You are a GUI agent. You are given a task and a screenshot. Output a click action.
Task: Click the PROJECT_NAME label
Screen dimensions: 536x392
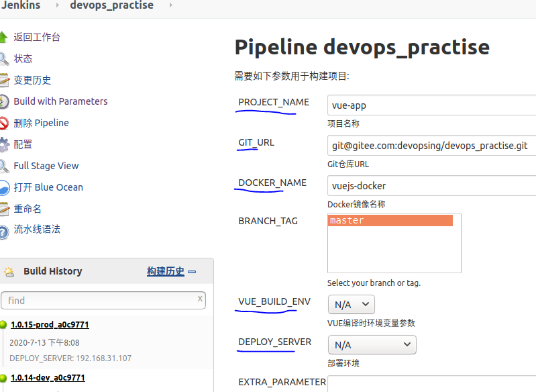[274, 102]
